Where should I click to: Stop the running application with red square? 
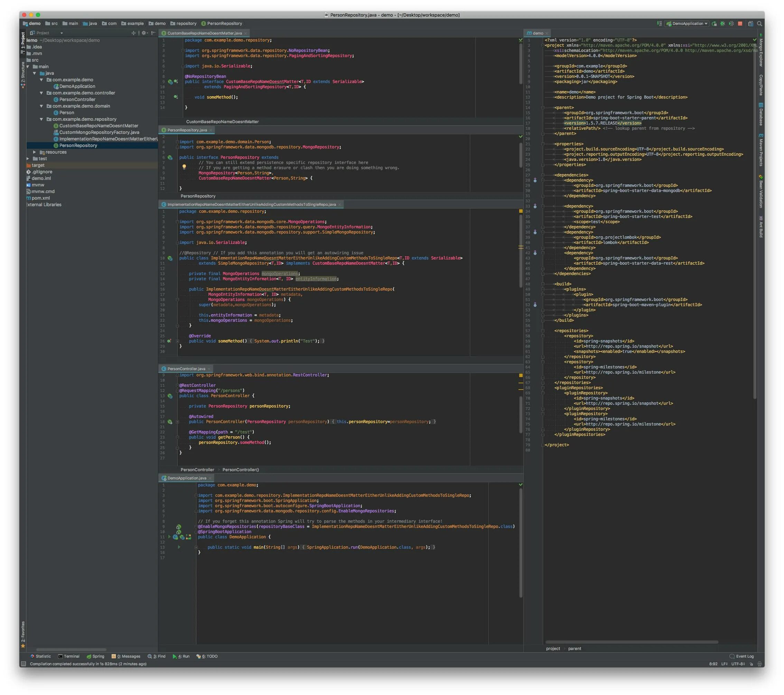click(740, 24)
